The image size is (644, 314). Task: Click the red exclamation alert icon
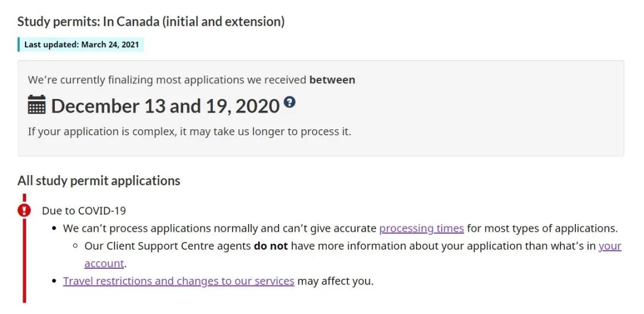point(24,210)
